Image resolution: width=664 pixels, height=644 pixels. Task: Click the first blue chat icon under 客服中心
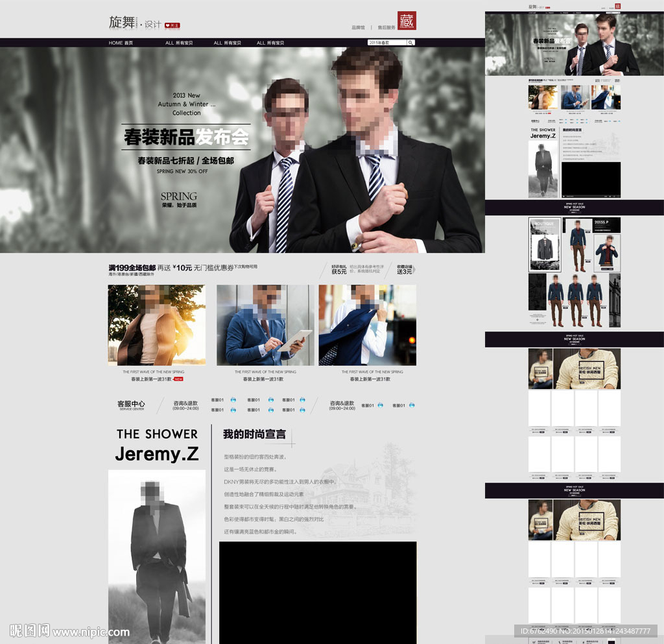pos(233,400)
